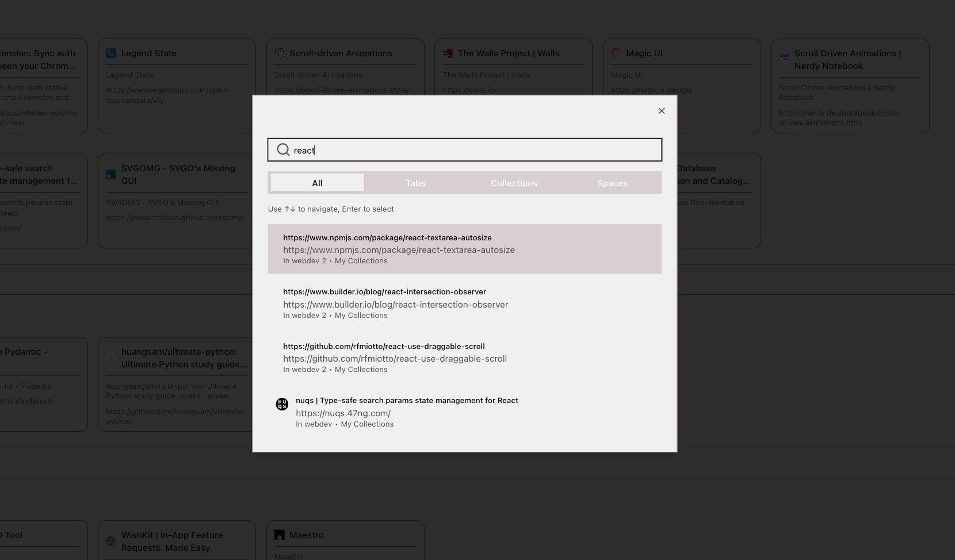Open The Wails Project card title

(509, 53)
